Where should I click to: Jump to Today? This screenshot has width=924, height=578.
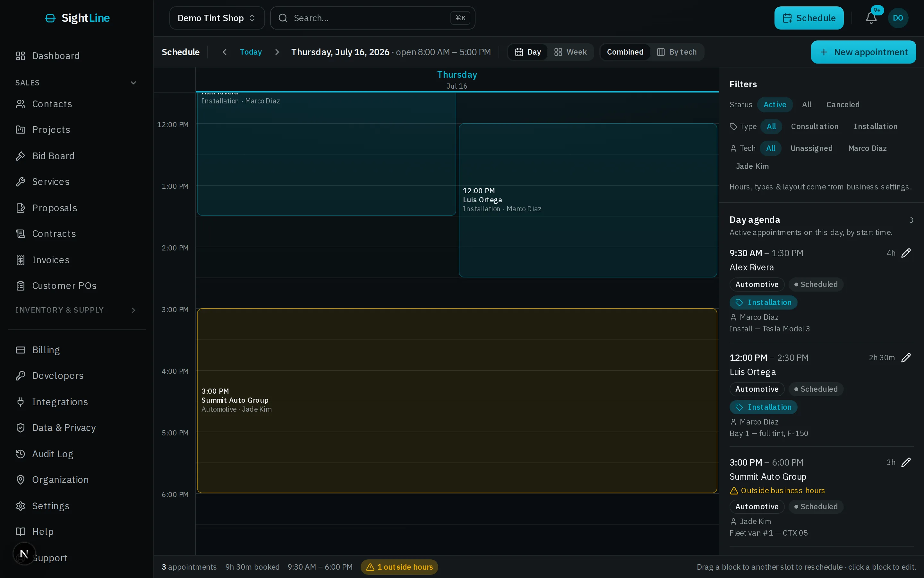(251, 52)
